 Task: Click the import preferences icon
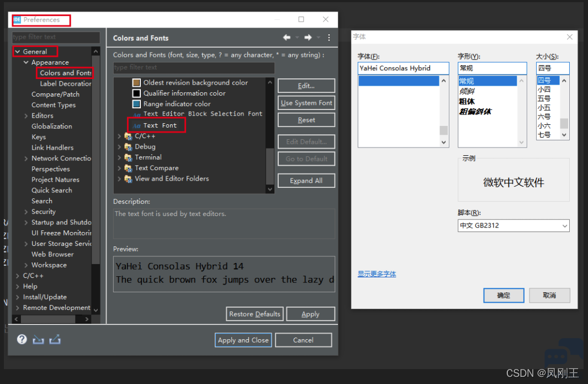(38, 340)
